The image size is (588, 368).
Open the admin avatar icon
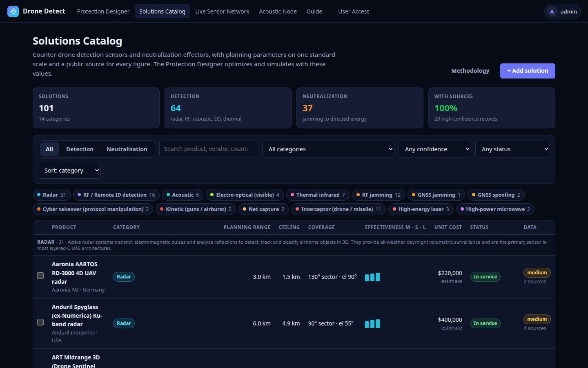click(x=552, y=11)
